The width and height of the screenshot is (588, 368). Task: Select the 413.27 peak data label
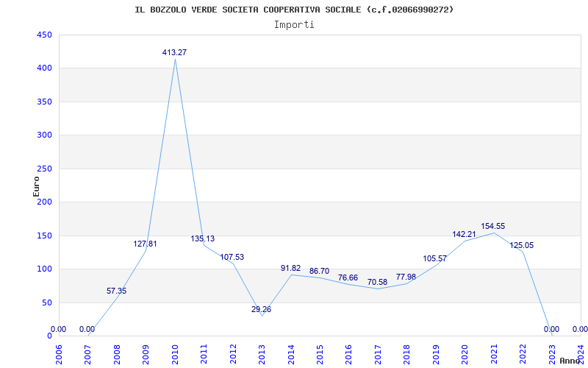tap(174, 52)
